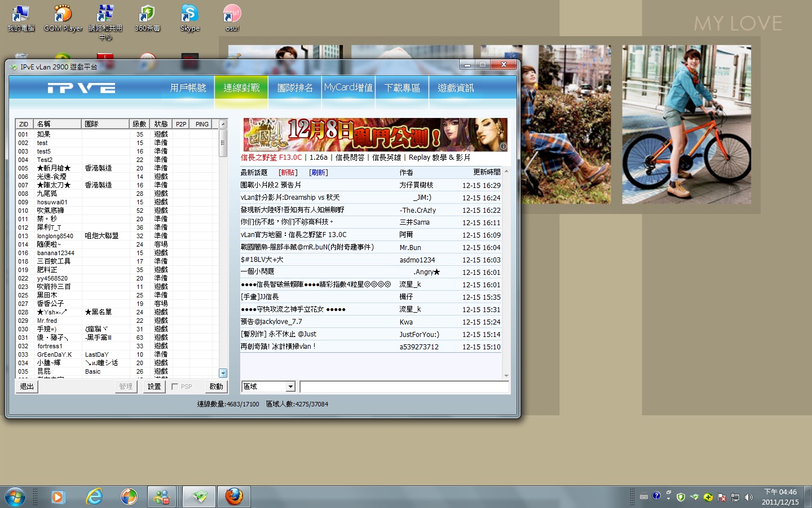Open Internet Explorer from the taskbar
This screenshot has height=508, width=812.
94,497
